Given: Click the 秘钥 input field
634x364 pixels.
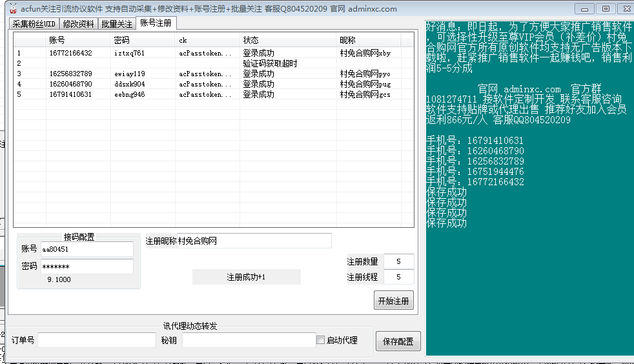Looking at the screenshot, I should [x=249, y=340].
